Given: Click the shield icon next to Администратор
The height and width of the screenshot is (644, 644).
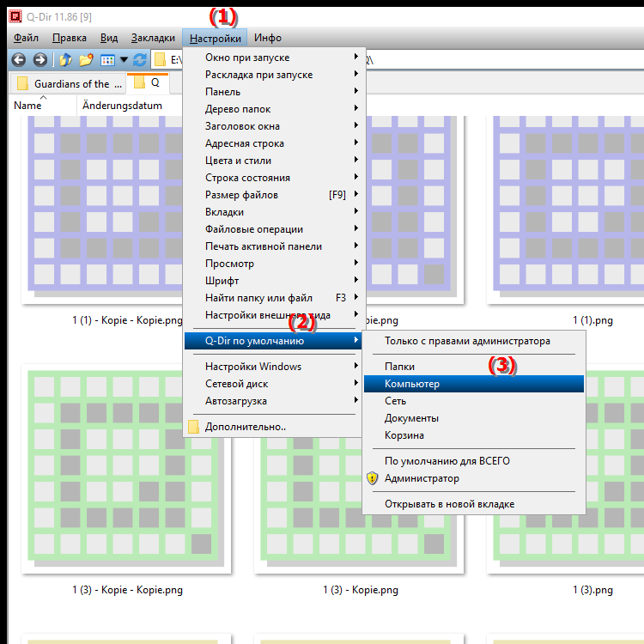Looking at the screenshot, I should pos(372,478).
